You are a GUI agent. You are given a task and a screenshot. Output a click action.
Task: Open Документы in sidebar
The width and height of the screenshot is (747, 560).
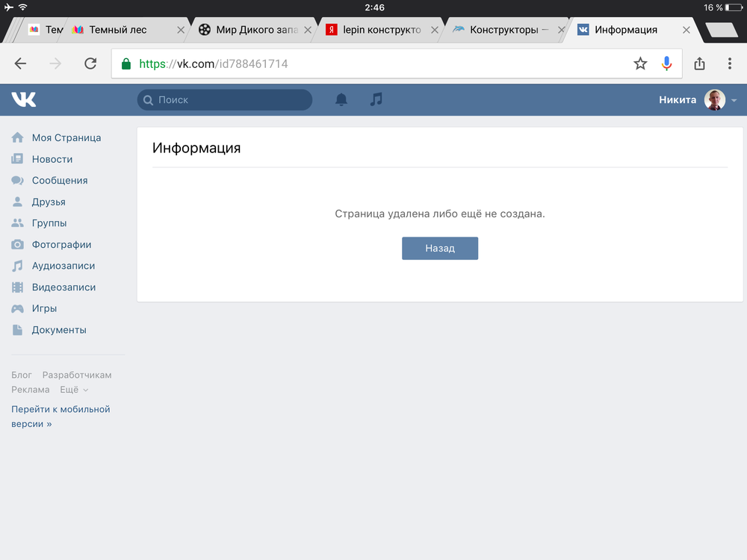click(59, 329)
